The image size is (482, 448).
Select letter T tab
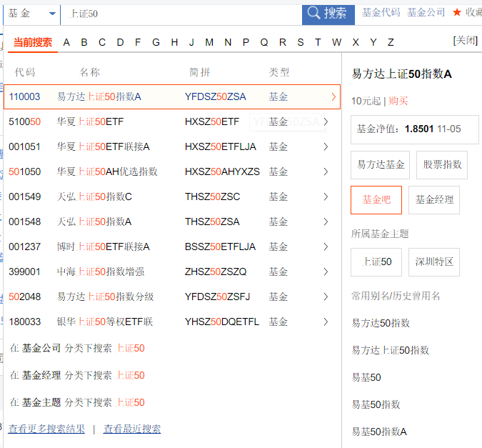(318, 42)
